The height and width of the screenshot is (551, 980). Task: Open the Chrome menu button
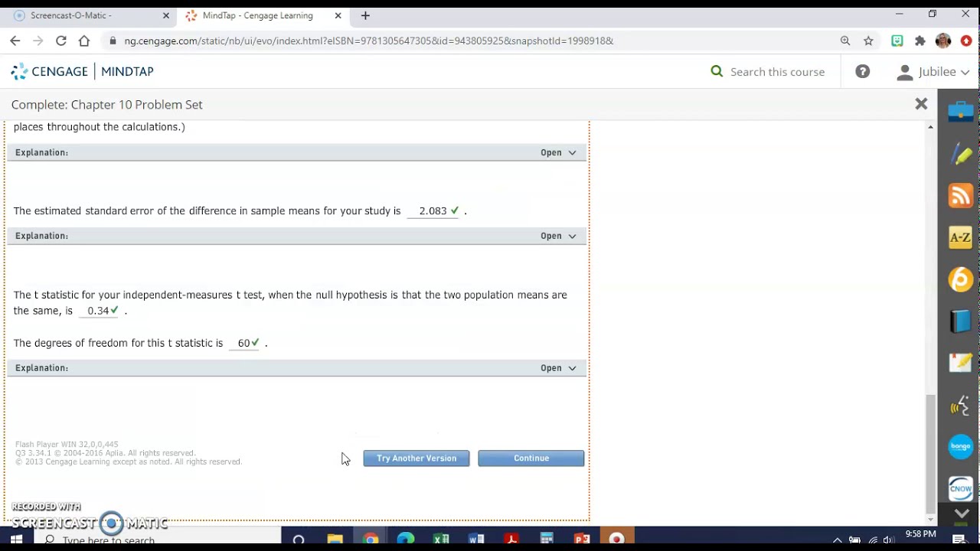click(x=966, y=41)
